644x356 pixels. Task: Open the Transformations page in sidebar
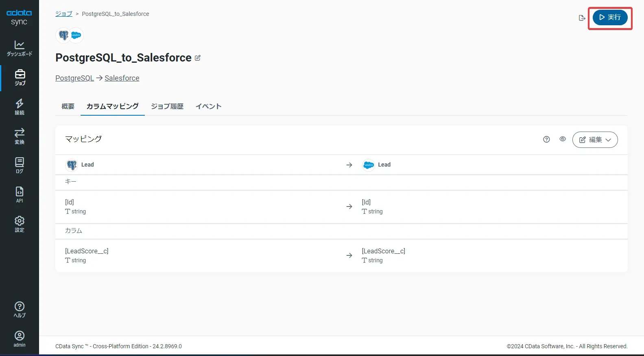(x=20, y=136)
